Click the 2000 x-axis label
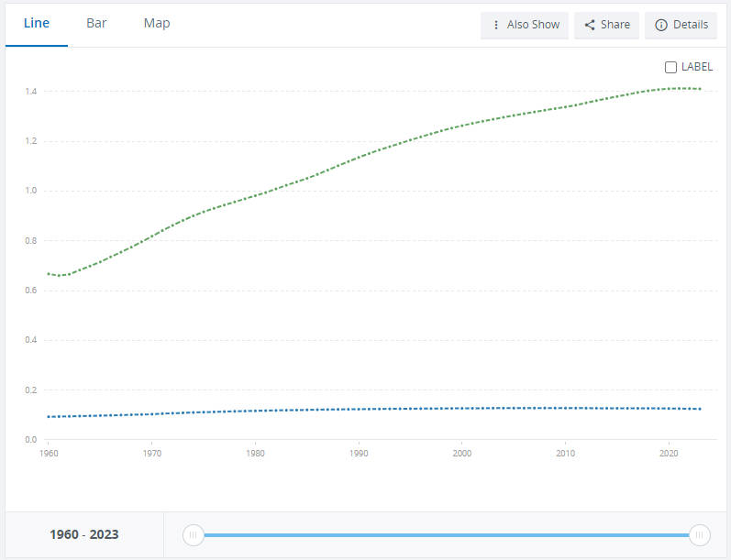The width and height of the screenshot is (731, 560). (x=462, y=454)
